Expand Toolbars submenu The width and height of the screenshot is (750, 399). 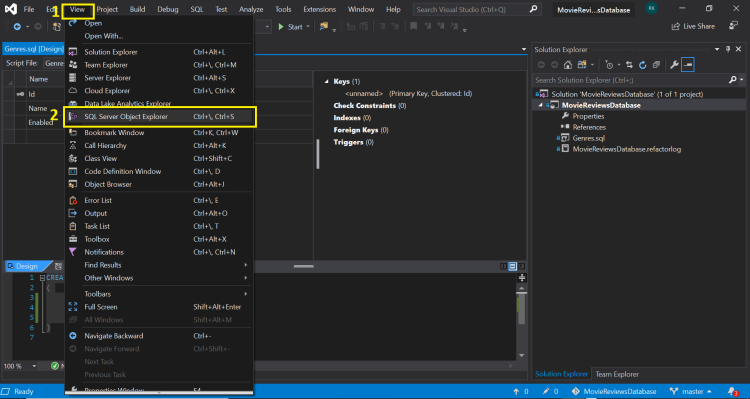click(x=159, y=294)
